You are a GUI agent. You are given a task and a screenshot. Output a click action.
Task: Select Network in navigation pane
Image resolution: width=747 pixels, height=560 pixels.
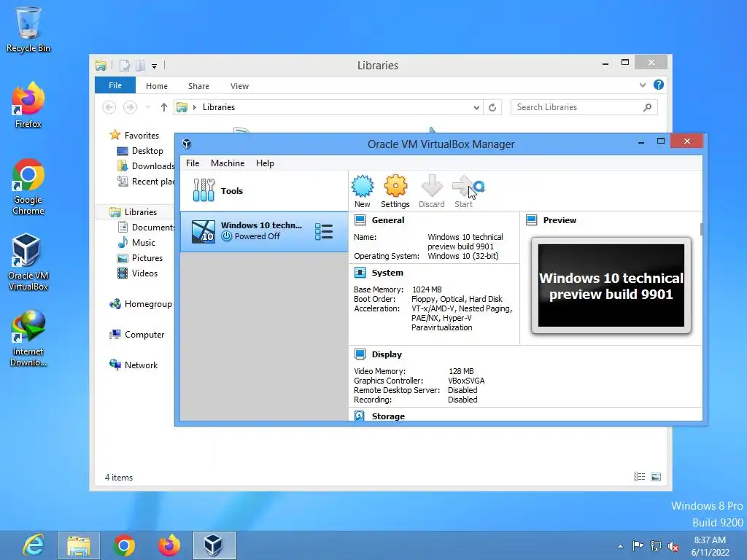coord(141,365)
